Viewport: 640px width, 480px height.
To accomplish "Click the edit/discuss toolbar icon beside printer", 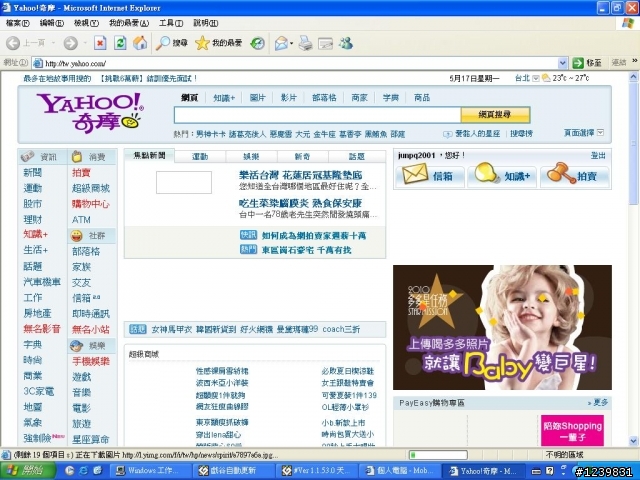I will (325, 43).
